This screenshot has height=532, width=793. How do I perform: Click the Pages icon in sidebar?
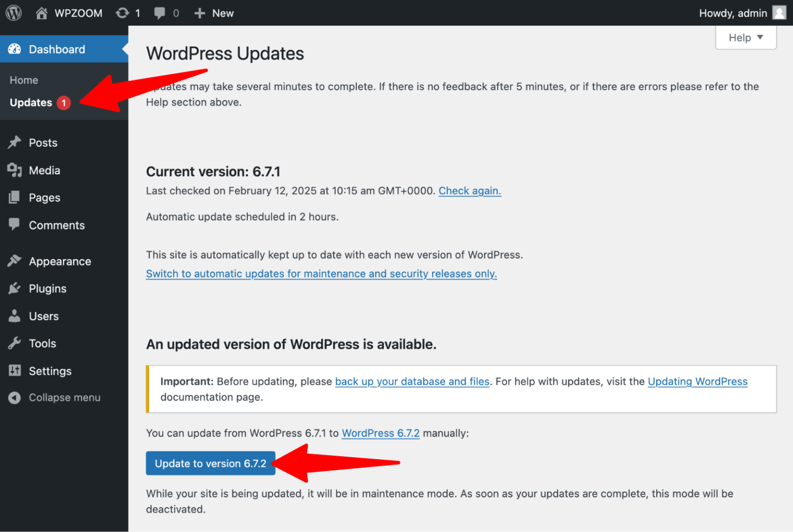(15, 198)
